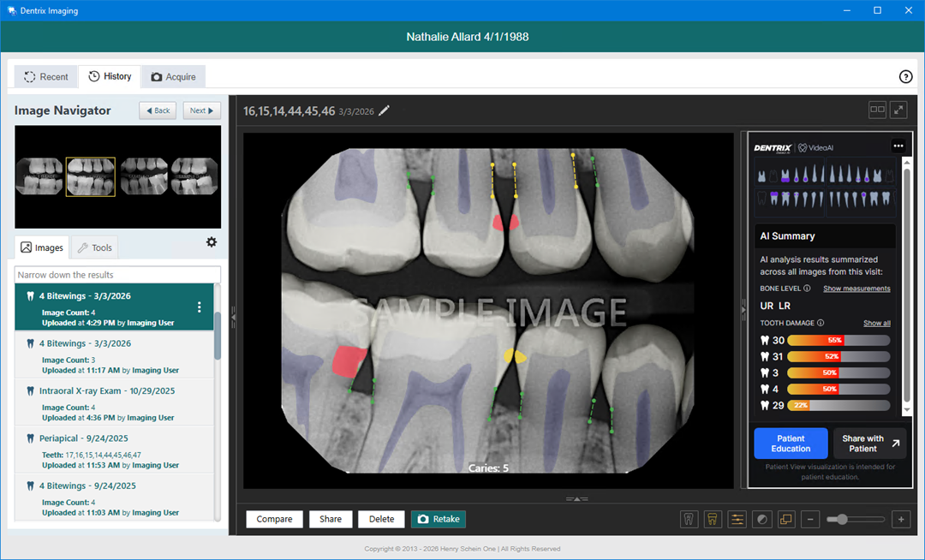
Task: Click the contrast invert circle icon
Action: 762,519
